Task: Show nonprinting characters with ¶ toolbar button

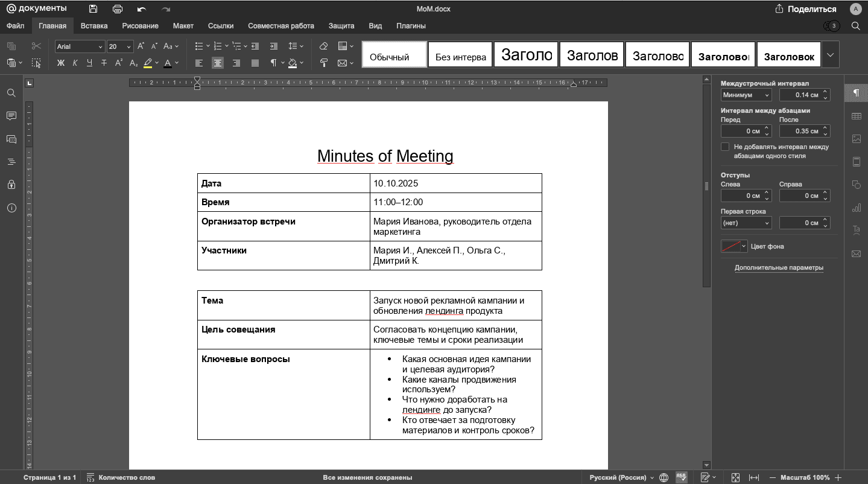Action: coord(274,62)
